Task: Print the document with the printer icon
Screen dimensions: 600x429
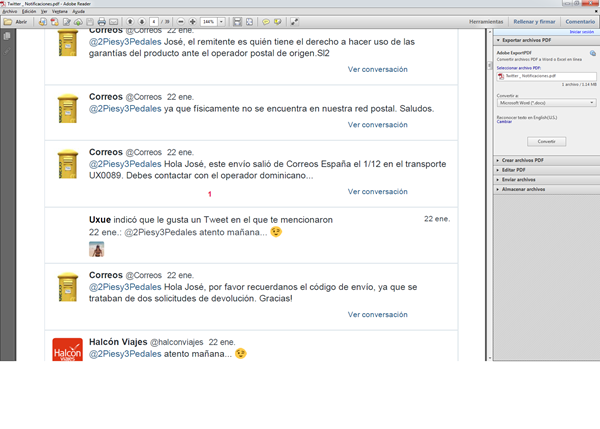Action: [101, 22]
